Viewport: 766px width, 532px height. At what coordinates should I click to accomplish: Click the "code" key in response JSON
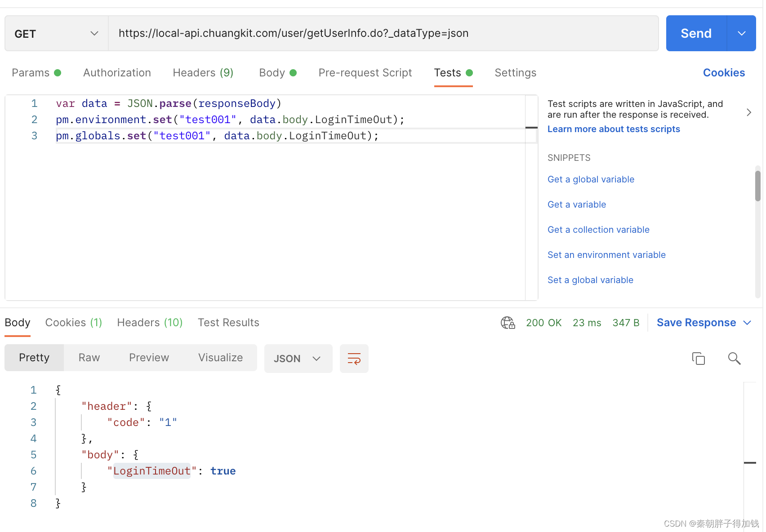(x=126, y=422)
